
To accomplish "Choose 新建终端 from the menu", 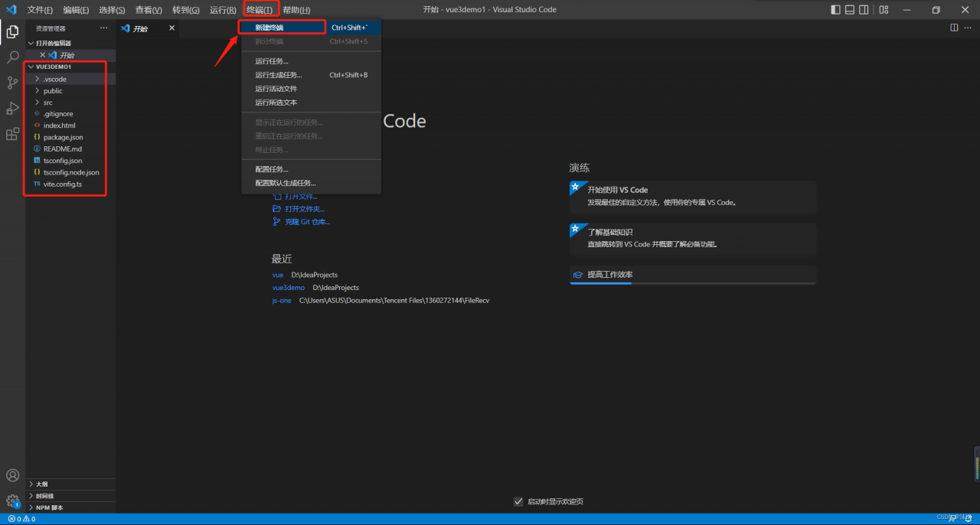I will (311, 28).
